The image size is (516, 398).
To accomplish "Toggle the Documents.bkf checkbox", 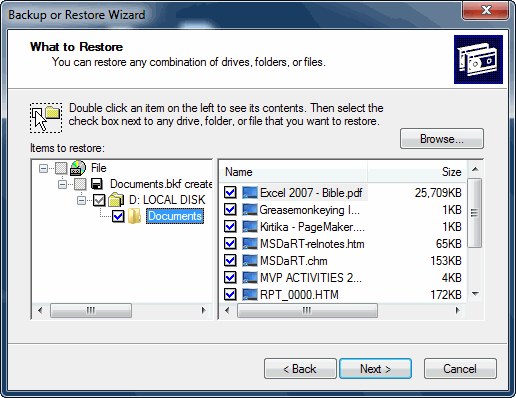I will pos(80,184).
